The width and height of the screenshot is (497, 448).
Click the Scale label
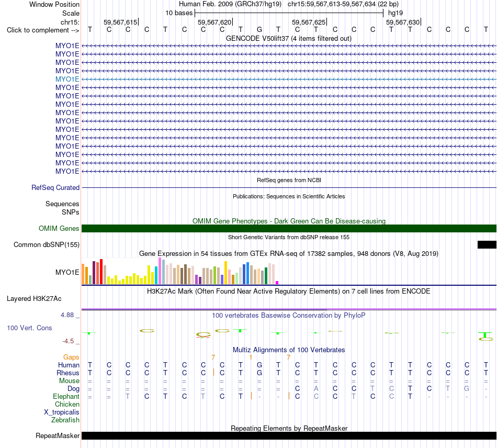71,13
